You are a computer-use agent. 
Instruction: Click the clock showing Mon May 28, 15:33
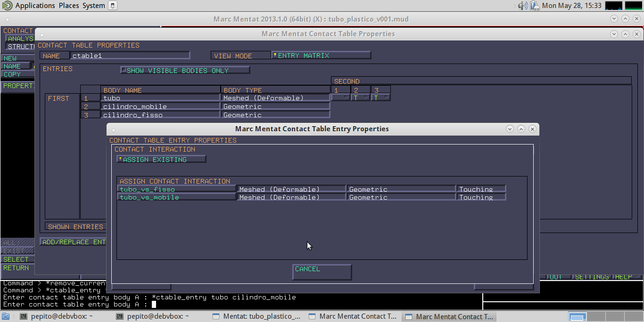click(572, 6)
